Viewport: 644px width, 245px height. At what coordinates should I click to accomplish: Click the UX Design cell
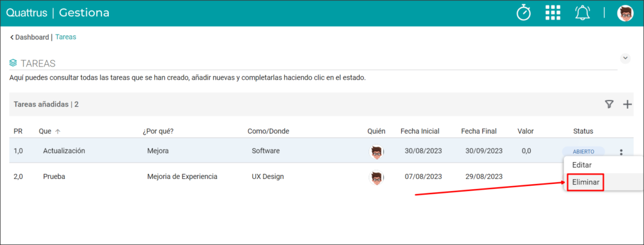[x=268, y=177]
